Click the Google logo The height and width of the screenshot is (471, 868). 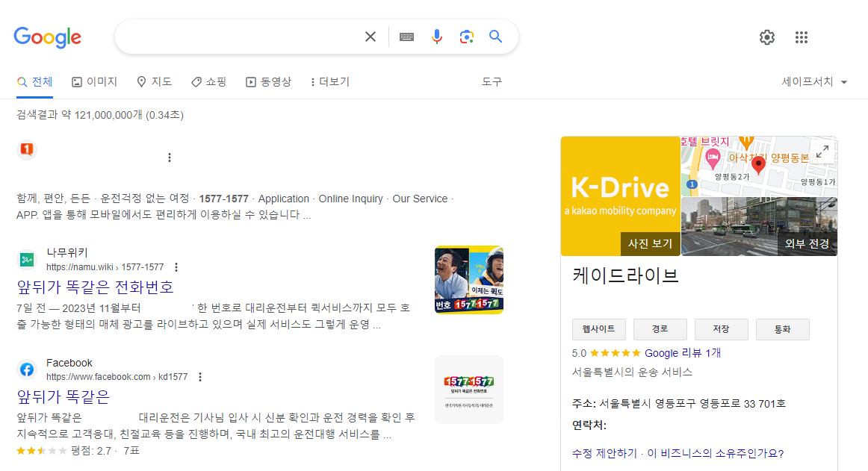pyautogui.click(x=48, y=37)
